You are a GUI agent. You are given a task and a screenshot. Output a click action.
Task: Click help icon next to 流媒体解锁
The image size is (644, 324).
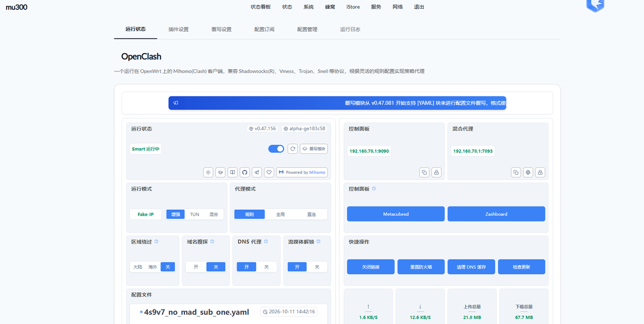tap(319, 241)
